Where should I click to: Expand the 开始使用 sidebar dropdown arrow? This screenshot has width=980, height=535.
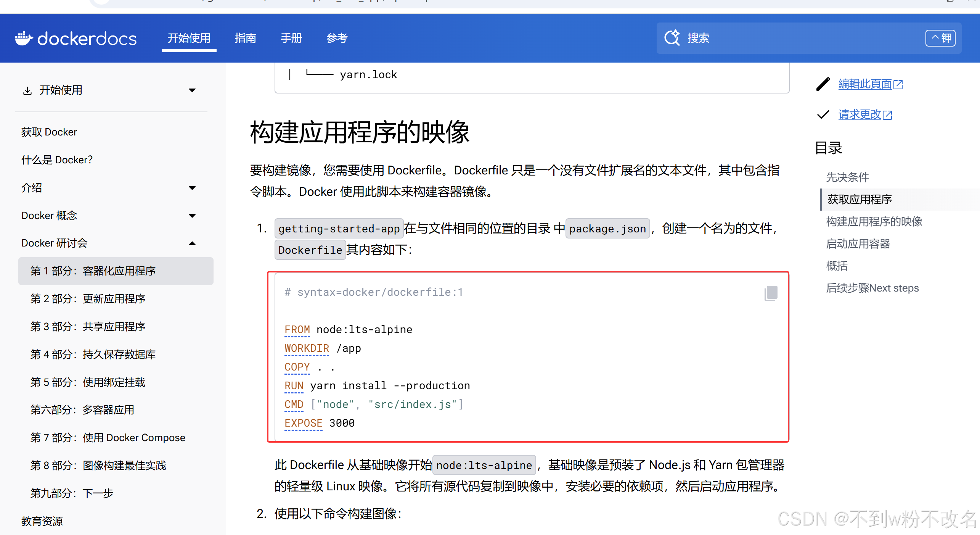pos(192,90)
